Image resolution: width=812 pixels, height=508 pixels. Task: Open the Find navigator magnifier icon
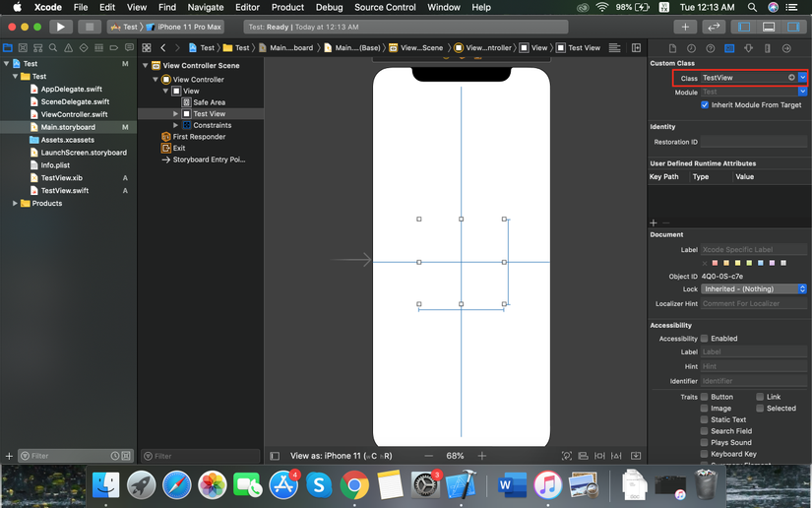point(53,47)
